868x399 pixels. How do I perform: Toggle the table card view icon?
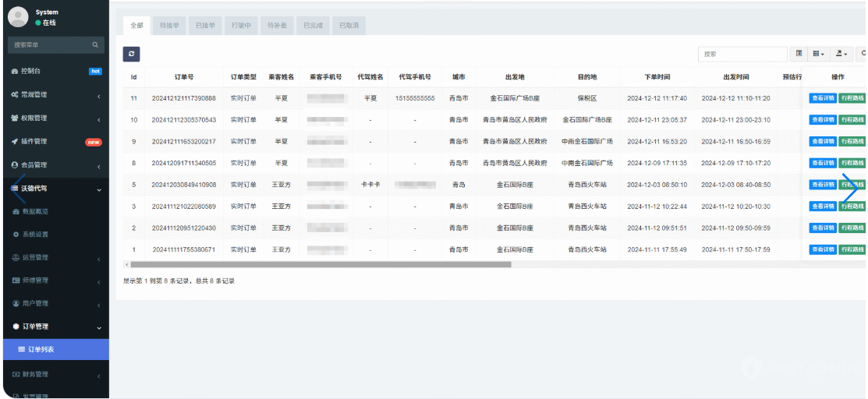coord(799,54)
